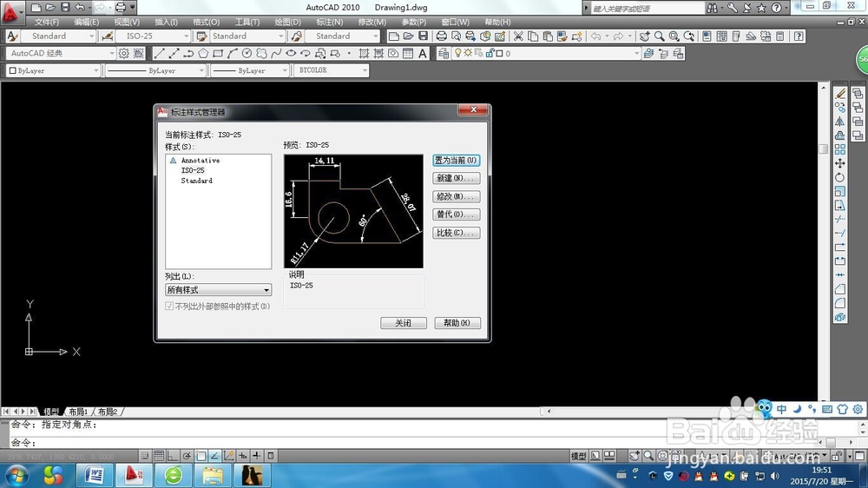This screenshot has height=488, width=868.
Task: Click the Help question mark icon
Action: (x=799, y=36)
